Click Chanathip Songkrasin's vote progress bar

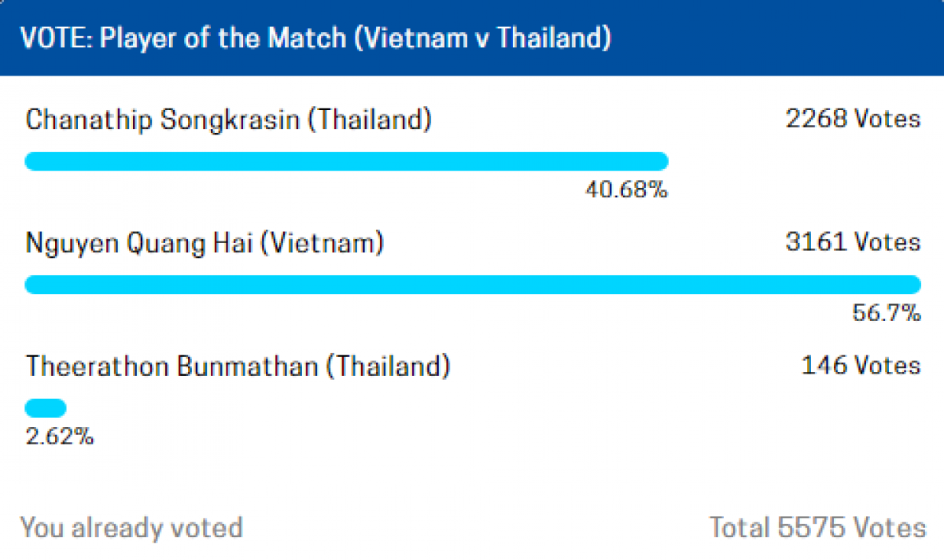coord(346,161)
